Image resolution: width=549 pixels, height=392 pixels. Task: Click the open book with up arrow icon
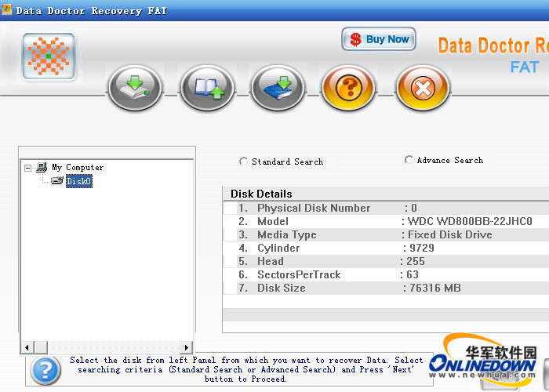pos(207,88)
